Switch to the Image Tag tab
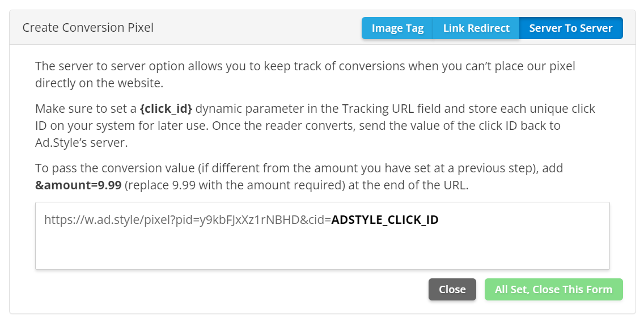 coord(397,28)
